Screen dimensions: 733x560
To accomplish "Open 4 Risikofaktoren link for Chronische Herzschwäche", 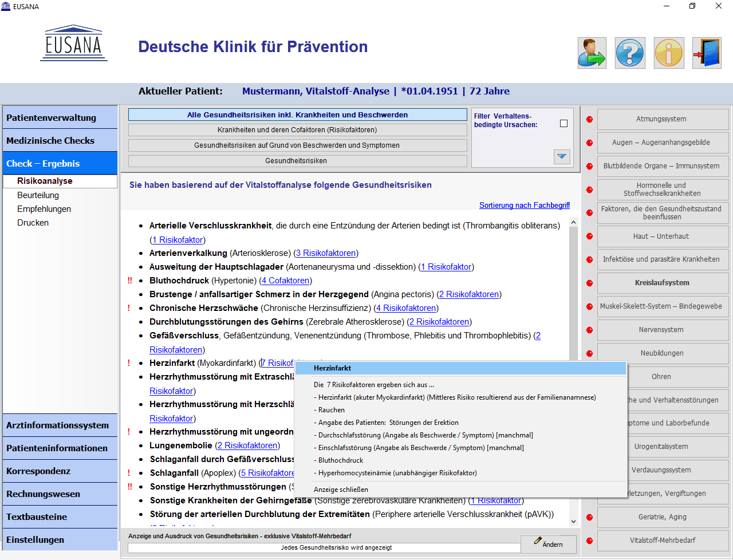I will click(406, 308).
